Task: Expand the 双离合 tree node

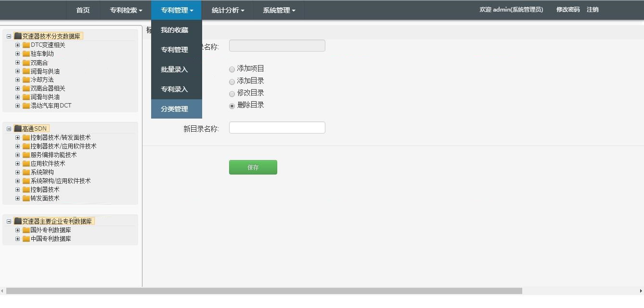Action: click(17, 62)
